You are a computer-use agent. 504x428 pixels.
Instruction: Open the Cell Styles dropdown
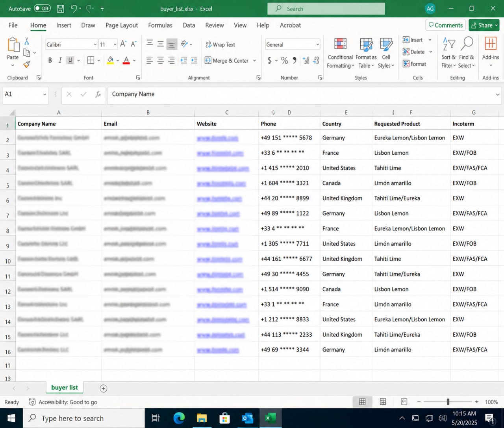(x=386, y=53)
